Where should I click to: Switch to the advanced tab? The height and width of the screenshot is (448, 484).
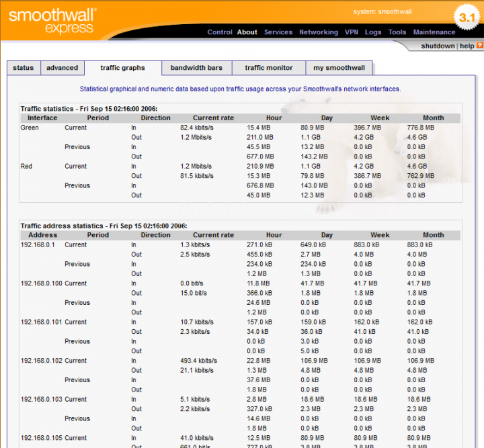[x=63, y=68]
